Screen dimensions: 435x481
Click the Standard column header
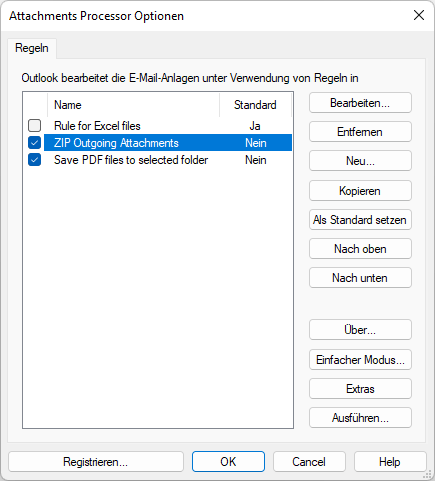click(255, 105)
